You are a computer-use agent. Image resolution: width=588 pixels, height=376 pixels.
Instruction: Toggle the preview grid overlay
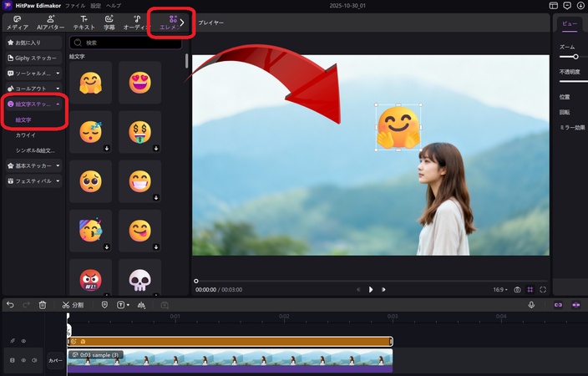coord(530,289)
